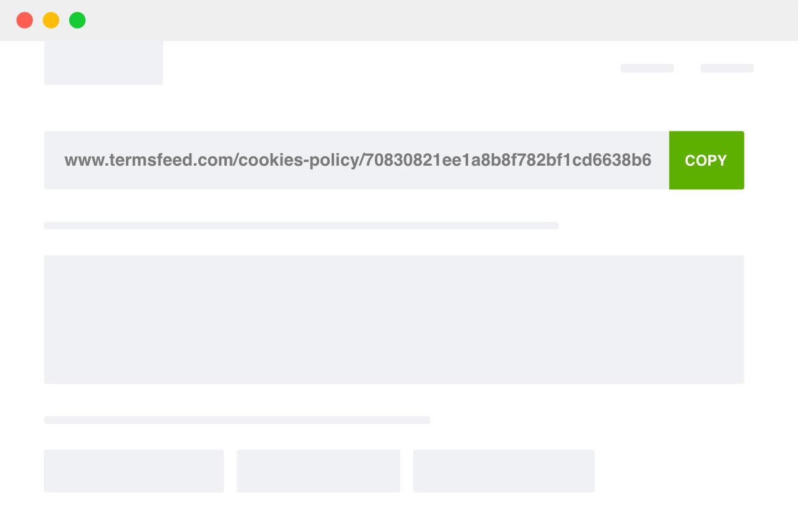
Task: Click the hash ID ending in 6638b6
Action: point(508,160)
